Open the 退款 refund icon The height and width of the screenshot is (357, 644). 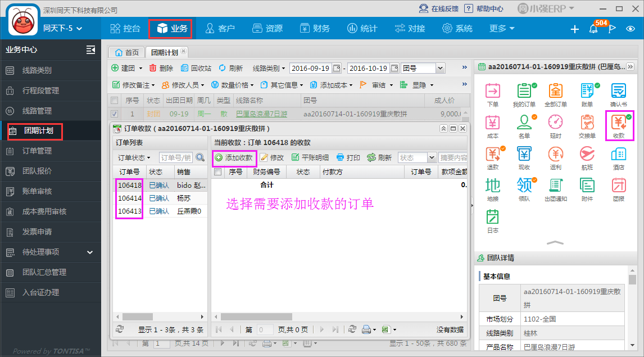(x=492, y=158)
